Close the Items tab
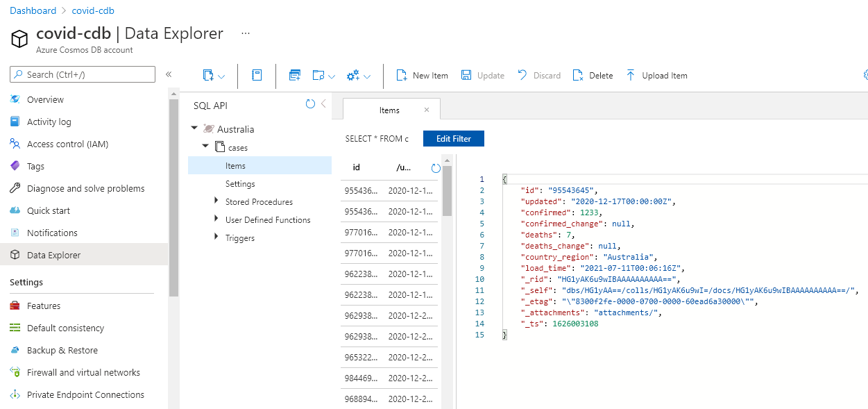868x409 pixels. (x=427, y=110)
